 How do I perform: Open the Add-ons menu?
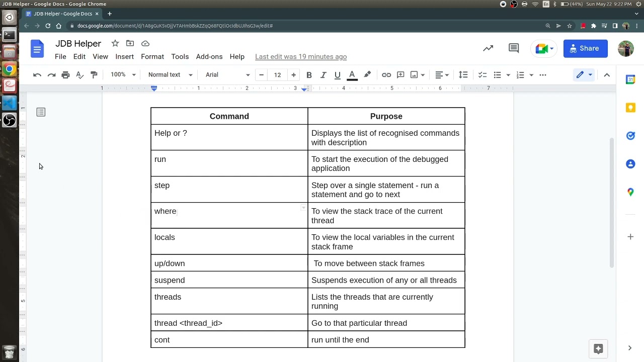[x=209, y=57]
